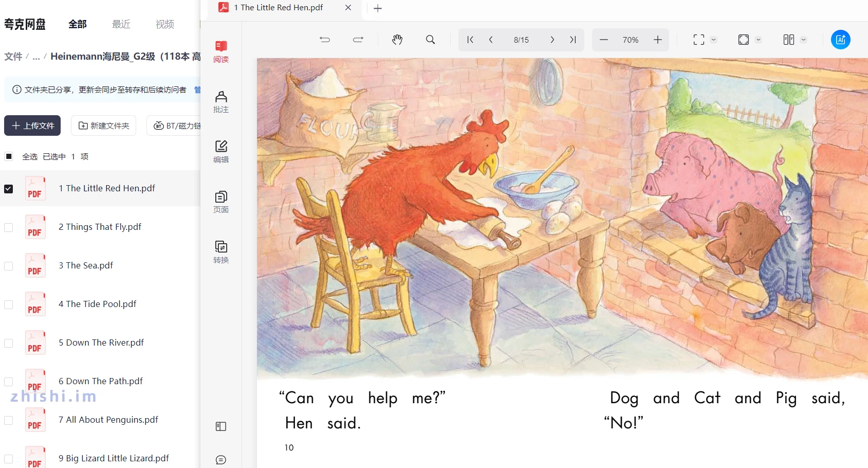Click the redo arrow in PDF toolbar
Image resolution: width=868 pixels, height=468 pixels.
point(358,40)
